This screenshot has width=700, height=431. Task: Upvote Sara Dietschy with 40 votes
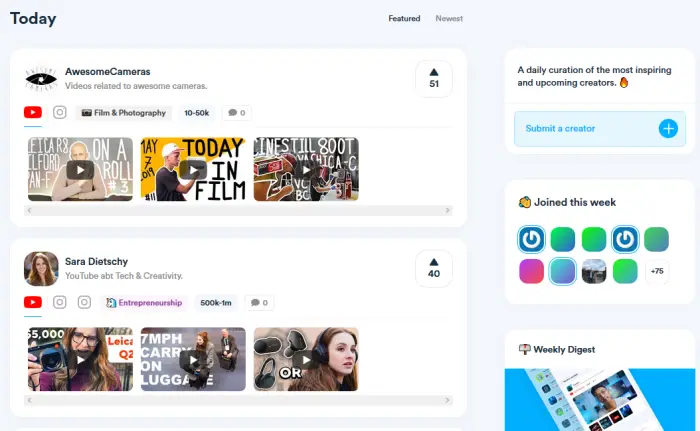(x=434, y=268)
